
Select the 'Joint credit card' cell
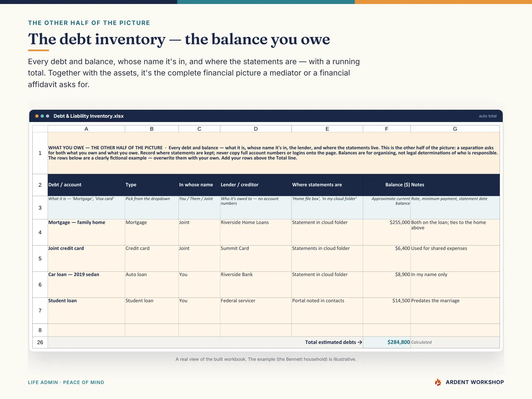point(86,258)
